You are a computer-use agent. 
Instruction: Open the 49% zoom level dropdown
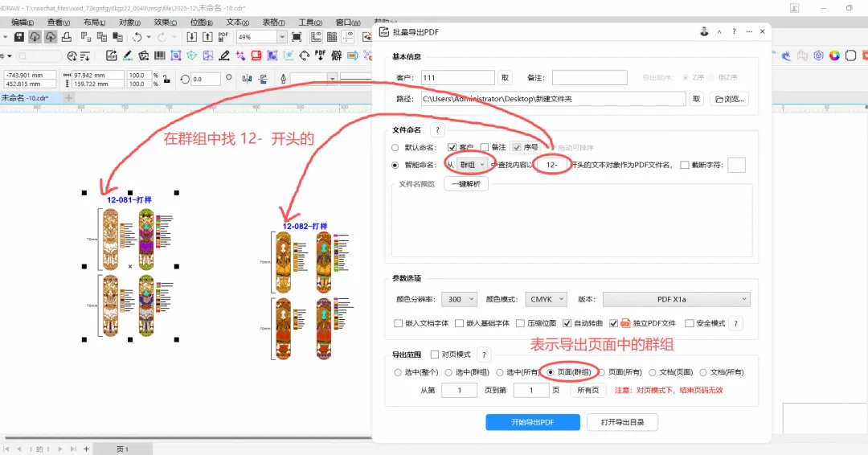coord(282,37)
